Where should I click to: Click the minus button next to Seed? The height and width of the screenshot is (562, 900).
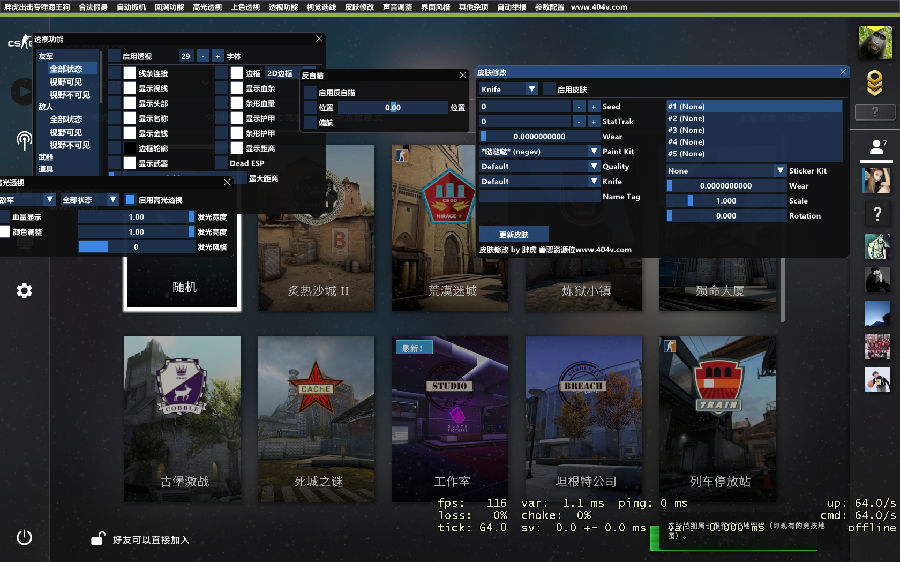coord(579,107)
